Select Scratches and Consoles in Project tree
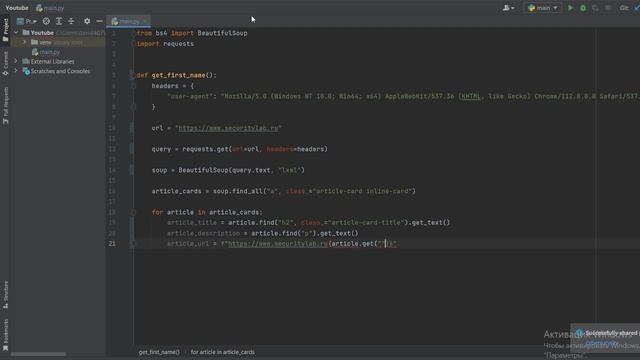Screen dimensions: 640x360 click(60, 71)
